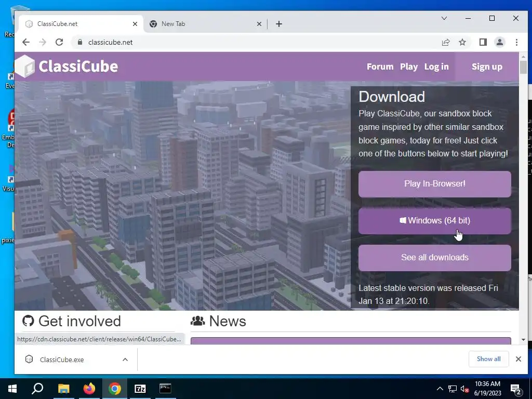Viewport: 532px width, 399px height.
Task: Click the Download heading text
Action: (392, 97)
